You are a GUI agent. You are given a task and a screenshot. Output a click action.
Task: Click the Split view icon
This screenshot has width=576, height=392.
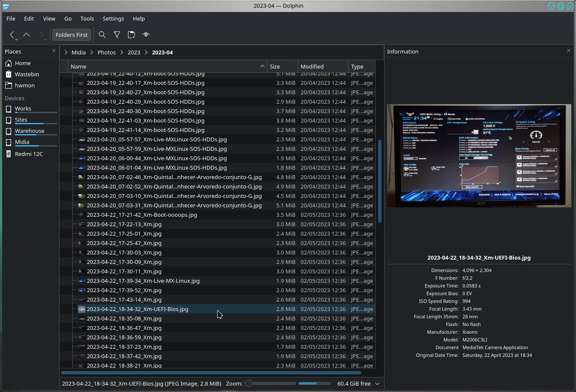pos(131,35)
